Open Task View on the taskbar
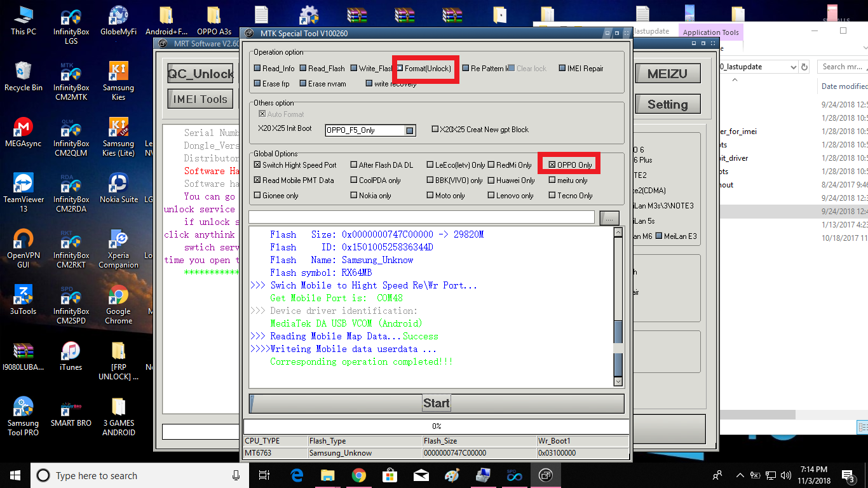Screen dimensions: 868x488 click(x=264, y=475)
